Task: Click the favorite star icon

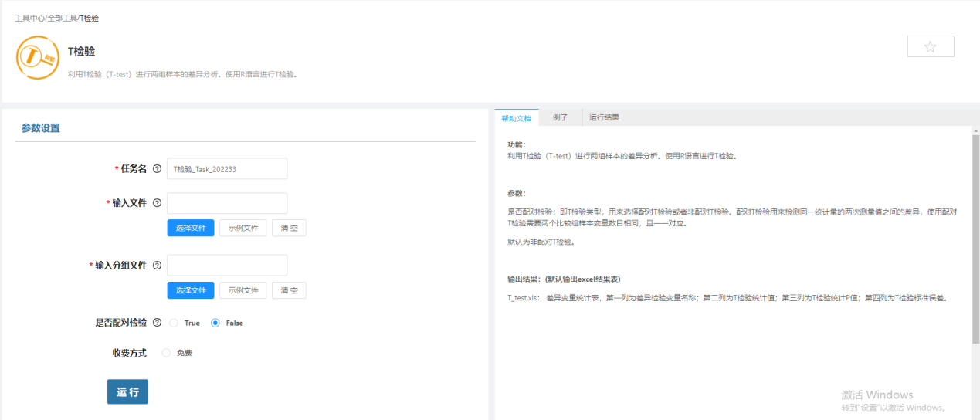Action: [931, 46]
